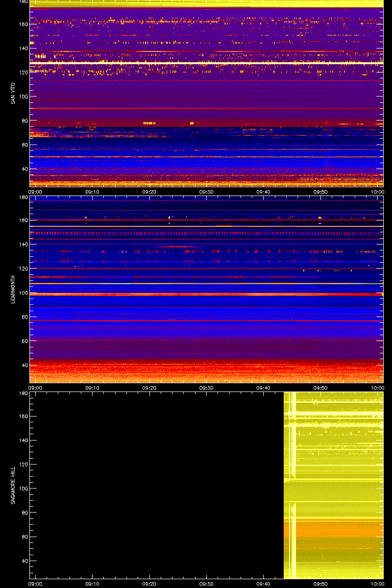Select the 09:30 label under San Vito plot
The height and width of the screenshot is (588, 392).
click(206, 192)
